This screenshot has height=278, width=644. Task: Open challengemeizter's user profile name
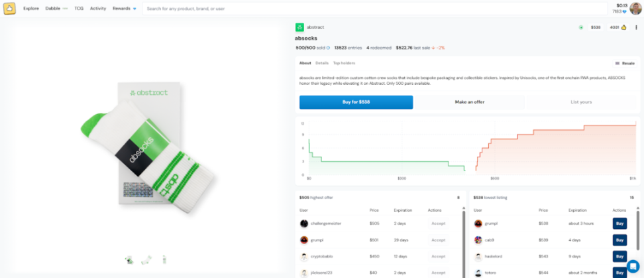(326, 224)
